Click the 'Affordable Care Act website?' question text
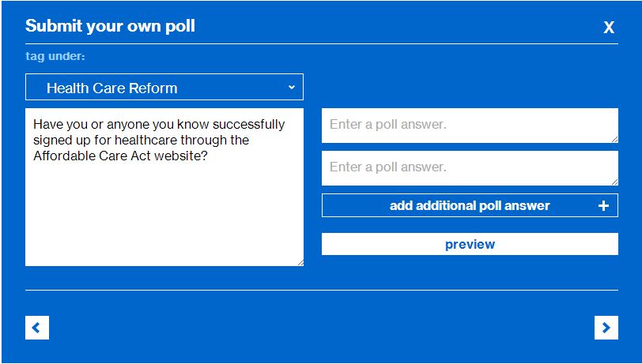 point(120,156)
